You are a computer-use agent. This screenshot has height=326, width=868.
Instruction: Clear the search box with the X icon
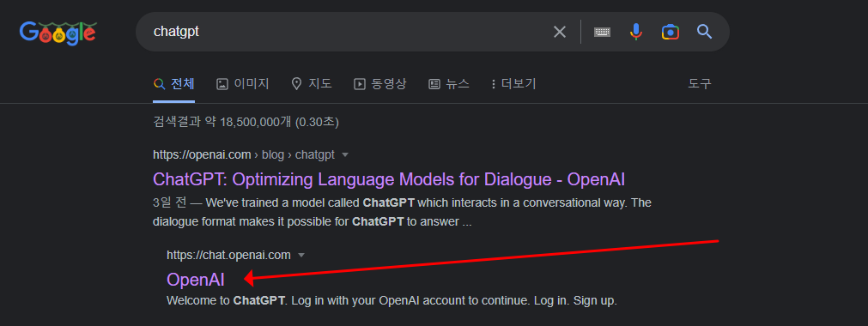[x=560, y=32]
